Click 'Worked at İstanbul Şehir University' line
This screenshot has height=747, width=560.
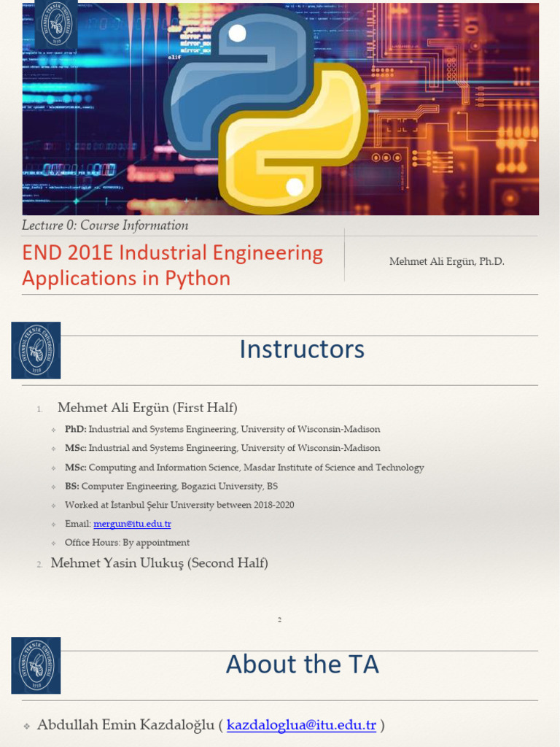(x=179, y=505)
